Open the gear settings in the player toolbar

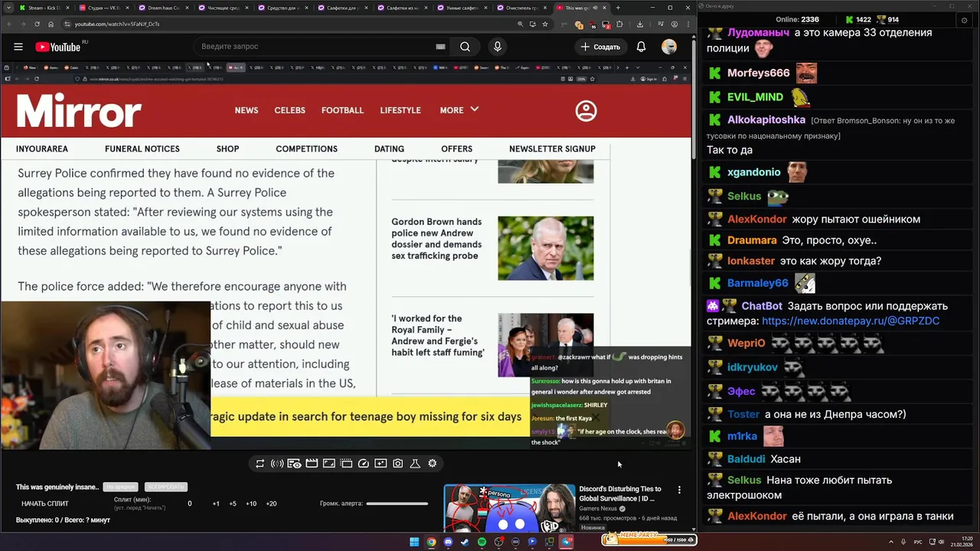433,464
